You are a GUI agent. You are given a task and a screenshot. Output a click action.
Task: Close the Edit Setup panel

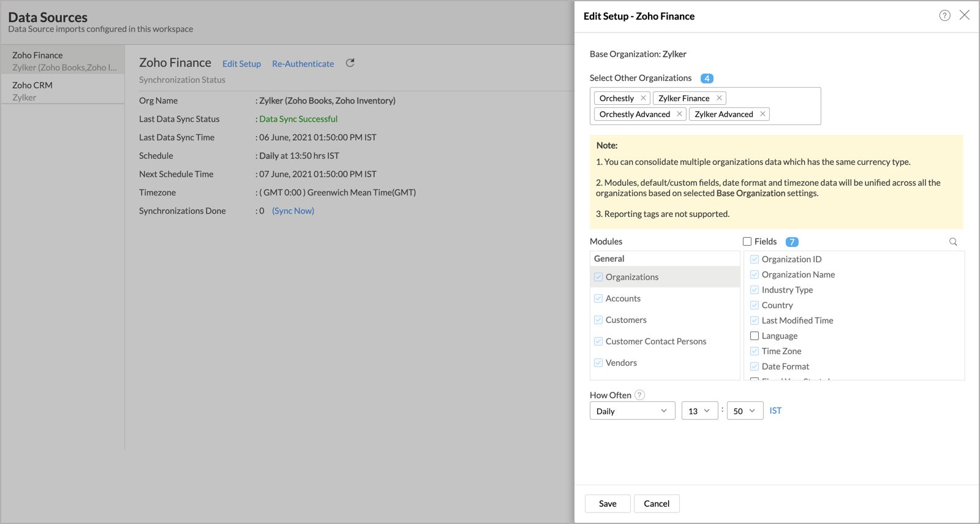pos(965,15)
